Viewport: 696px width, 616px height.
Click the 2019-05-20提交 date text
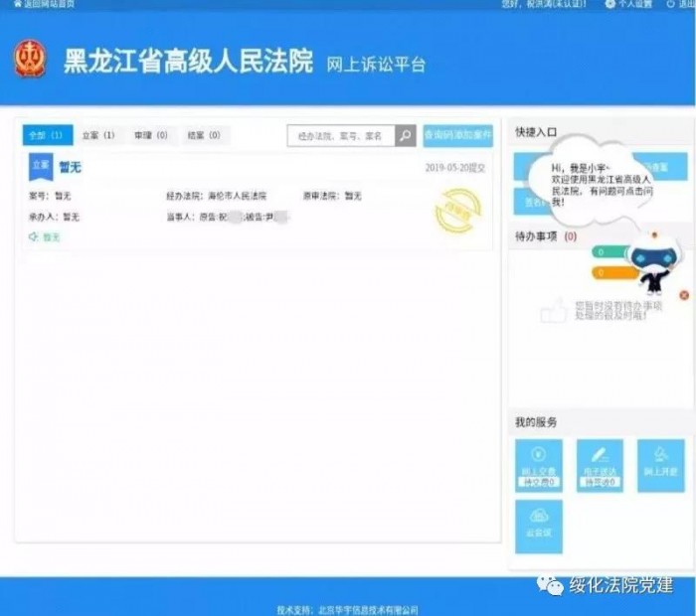click(x=455, y=168)
